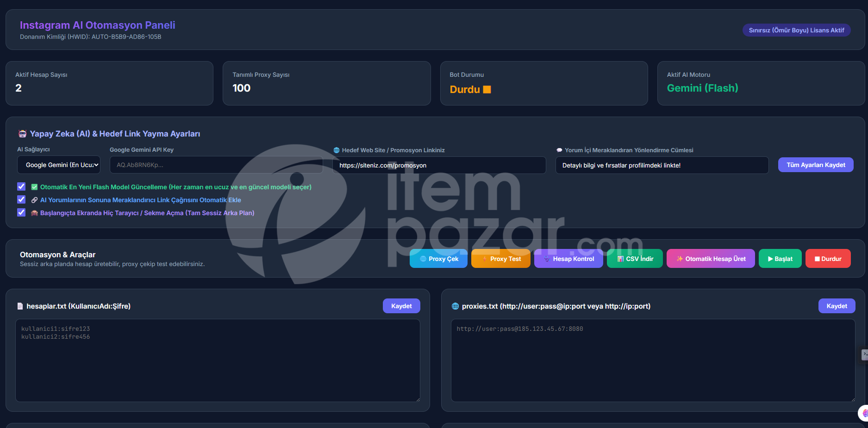Save hesaplar.txt with its Kaydet button

click(x=401, y=306)
